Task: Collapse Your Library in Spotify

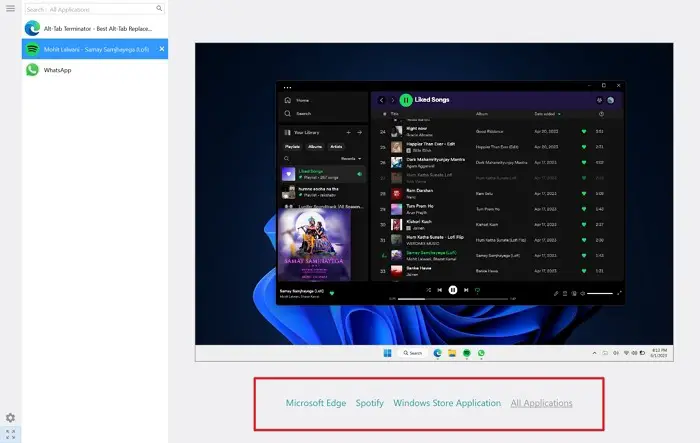Action: pyautogui.click(x=302, y=133)
